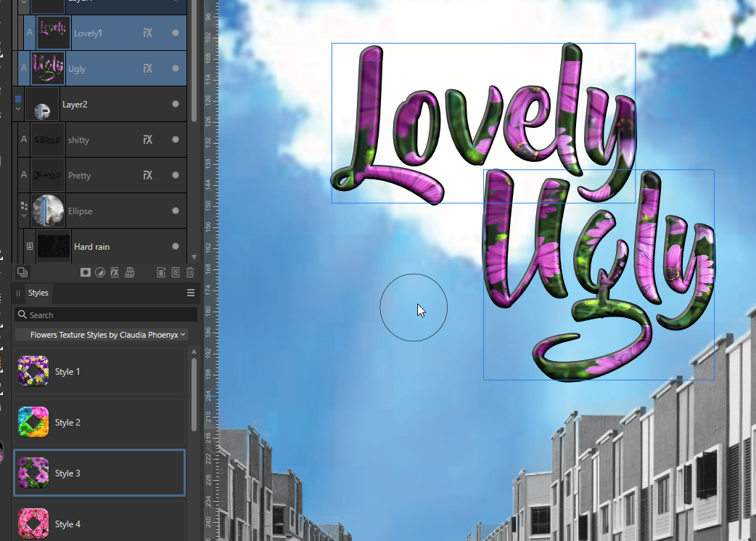
Task: Open layer effects for the Lovely layer
Action: [x=147, y=33]
